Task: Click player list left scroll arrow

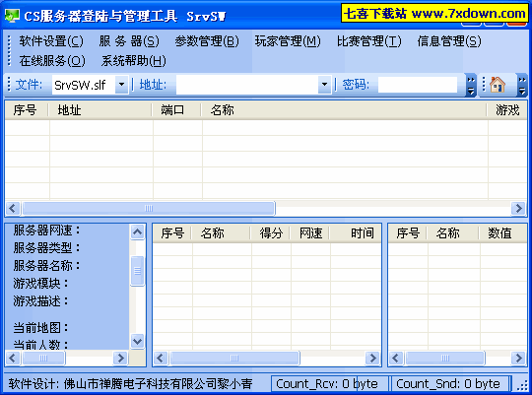Action: (161, 358)
